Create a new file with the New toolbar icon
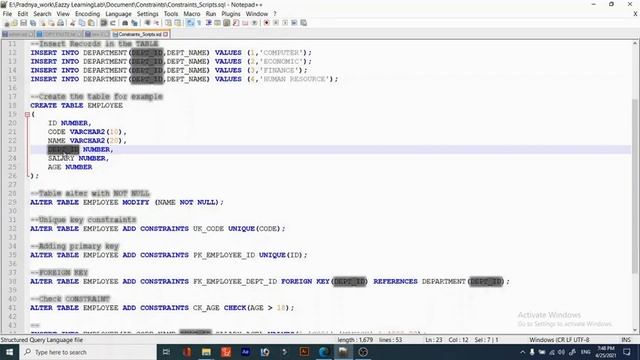 [7, 23]
